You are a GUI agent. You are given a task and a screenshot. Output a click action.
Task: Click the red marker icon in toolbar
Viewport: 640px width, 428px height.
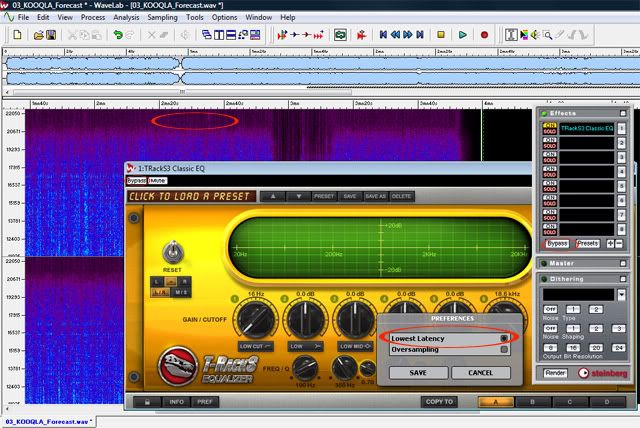(361, 35)
